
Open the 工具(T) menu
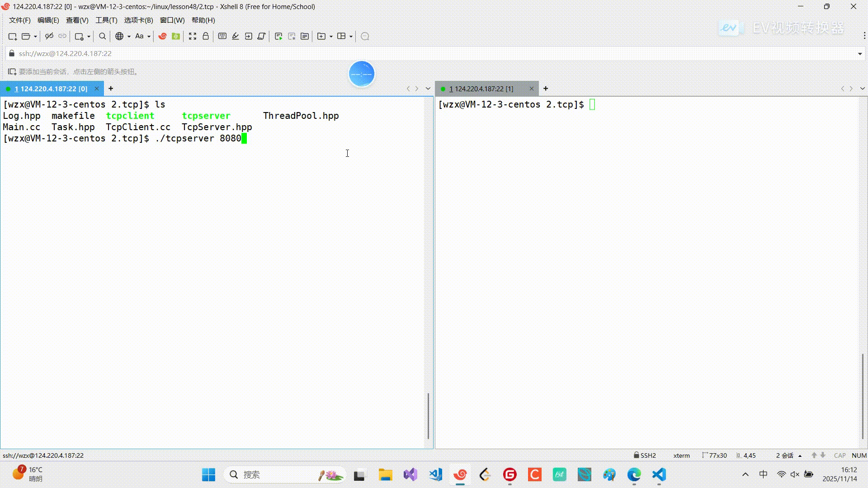106,20
